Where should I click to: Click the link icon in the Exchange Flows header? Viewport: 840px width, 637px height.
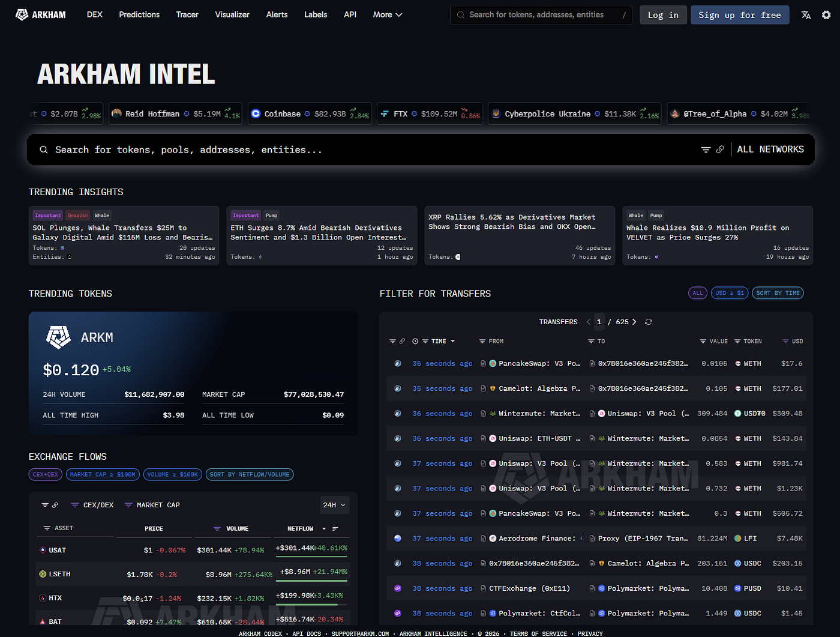tap(55, 505)
